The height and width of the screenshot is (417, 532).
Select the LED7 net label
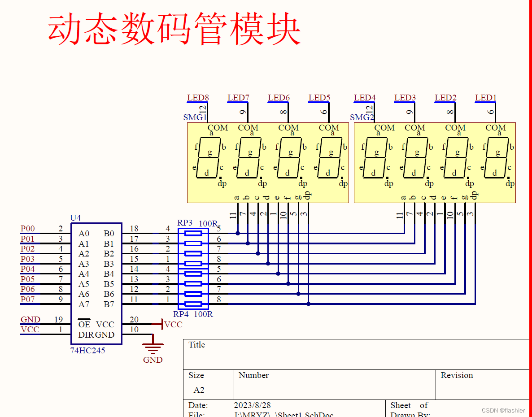click(x=238, y=98)
